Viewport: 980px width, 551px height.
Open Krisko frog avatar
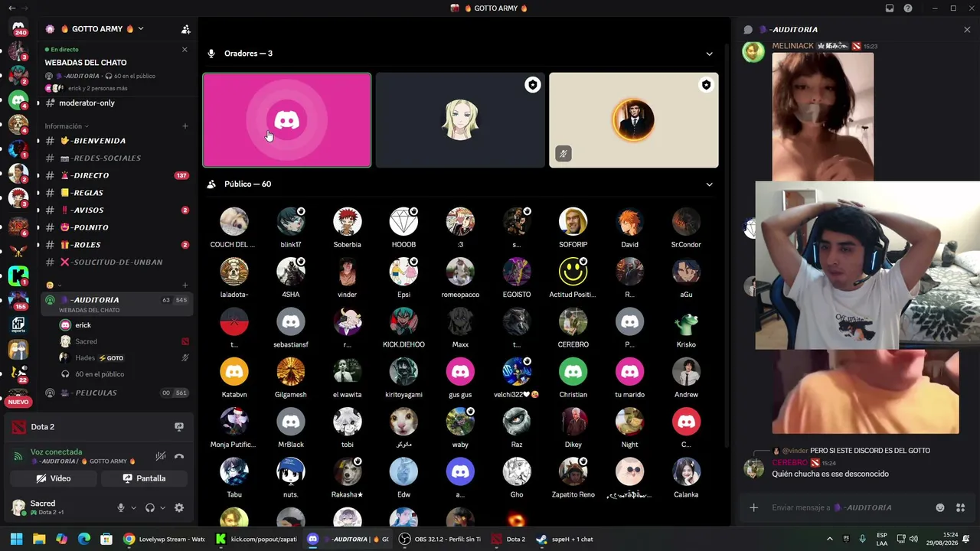[686, 322]
